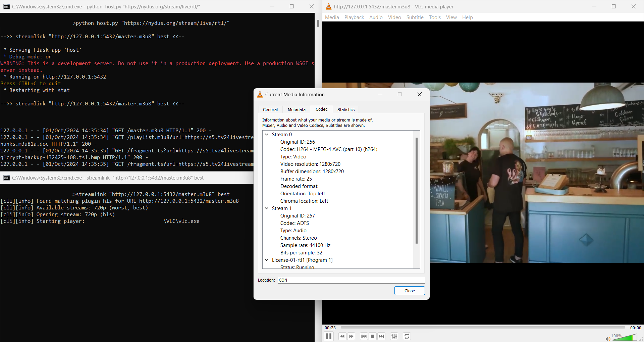Maximize the python host.py cmd window

292,6
